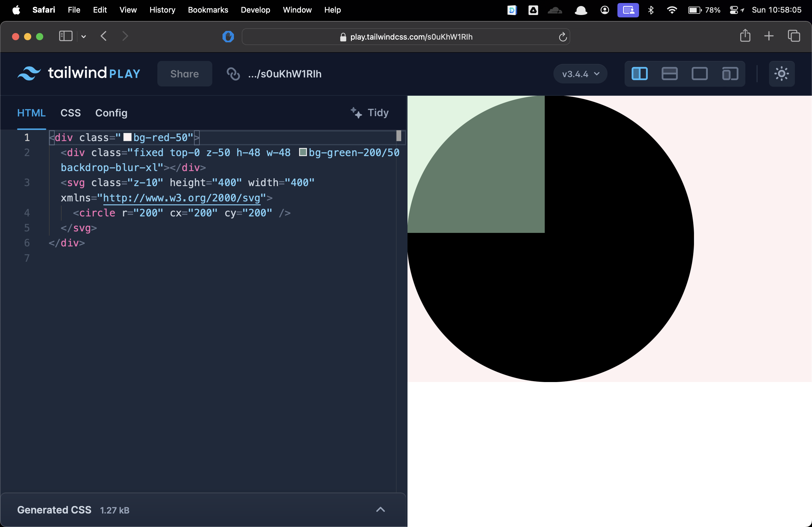The width and height of the screenshot is (812, 527).
Task: Open the v3.4.4 version dropdown
Action: coord(580,74)
